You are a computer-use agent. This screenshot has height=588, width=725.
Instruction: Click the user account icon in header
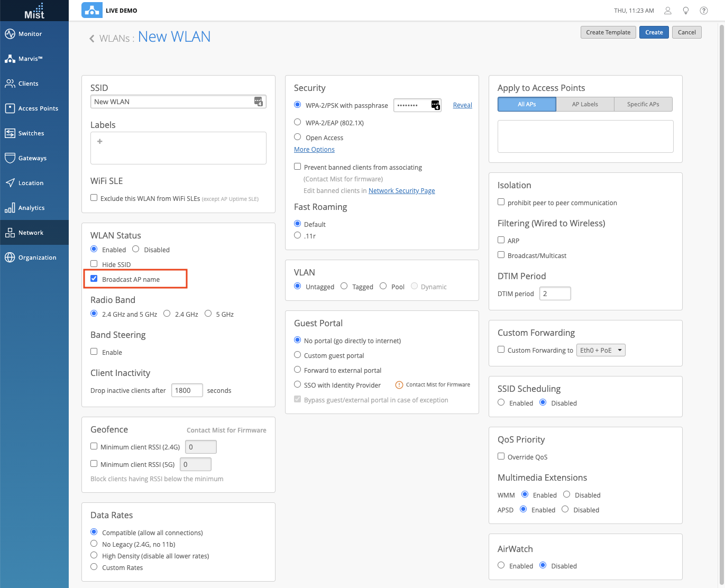coord(668,11)
